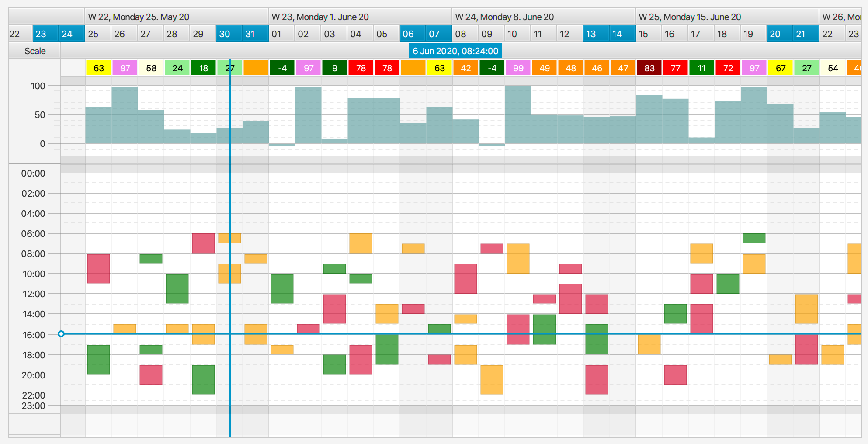The width and height of the screenshot is (868, 444).
Task: Choose day 20 in the date header
Action: click(775, 34)
